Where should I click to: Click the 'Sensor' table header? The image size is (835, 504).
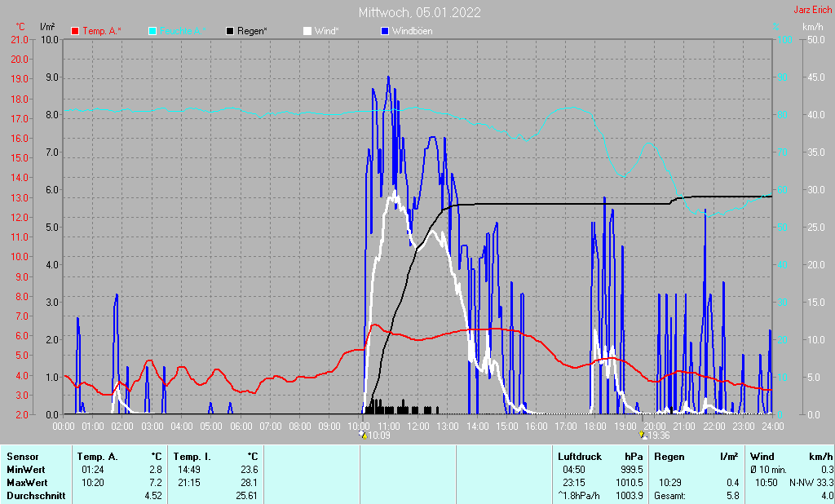point(23,457)
